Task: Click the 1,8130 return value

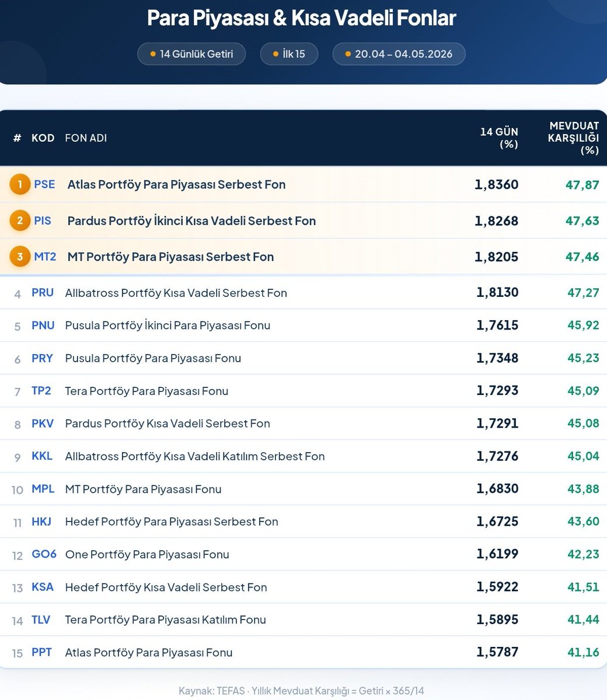Action: click(497, 293)
